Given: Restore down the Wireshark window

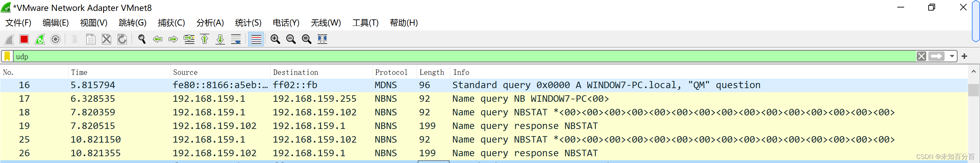Looking at the screenshot, I should tap(932, 7).
